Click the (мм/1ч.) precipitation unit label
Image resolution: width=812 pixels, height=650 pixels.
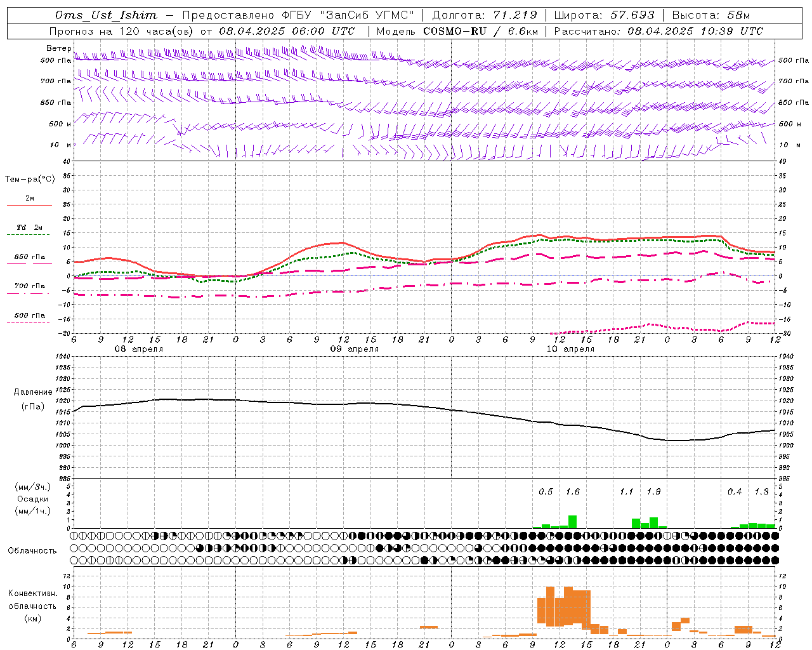(33, 511)
